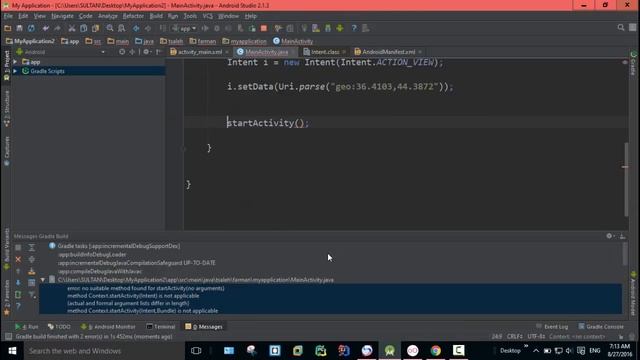Image resolution: width=640 pixels, height=360 pixels.
Task: Open the File menu
Action: (x=8, y=16)
